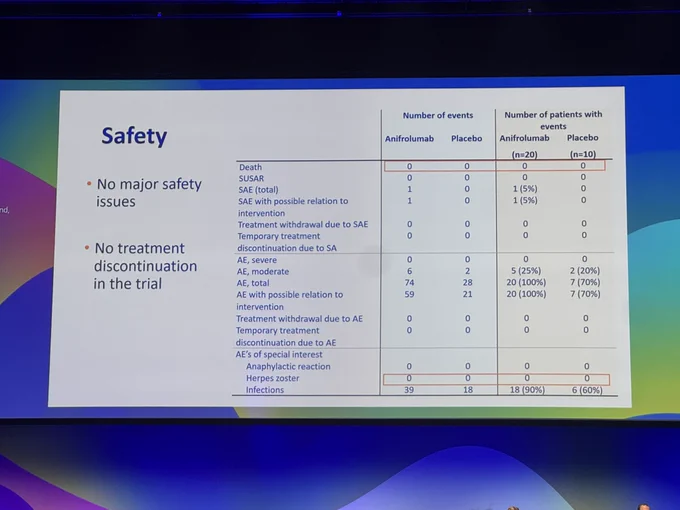This screenshot has height=510, width=680.
Task: Select "AE with possible relation to intervention" label
Action: click(290, 301)
